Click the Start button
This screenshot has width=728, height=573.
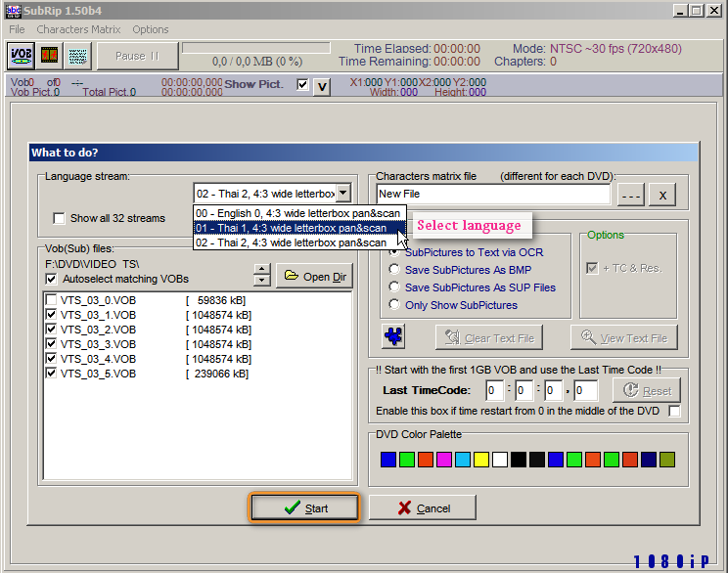304,508
